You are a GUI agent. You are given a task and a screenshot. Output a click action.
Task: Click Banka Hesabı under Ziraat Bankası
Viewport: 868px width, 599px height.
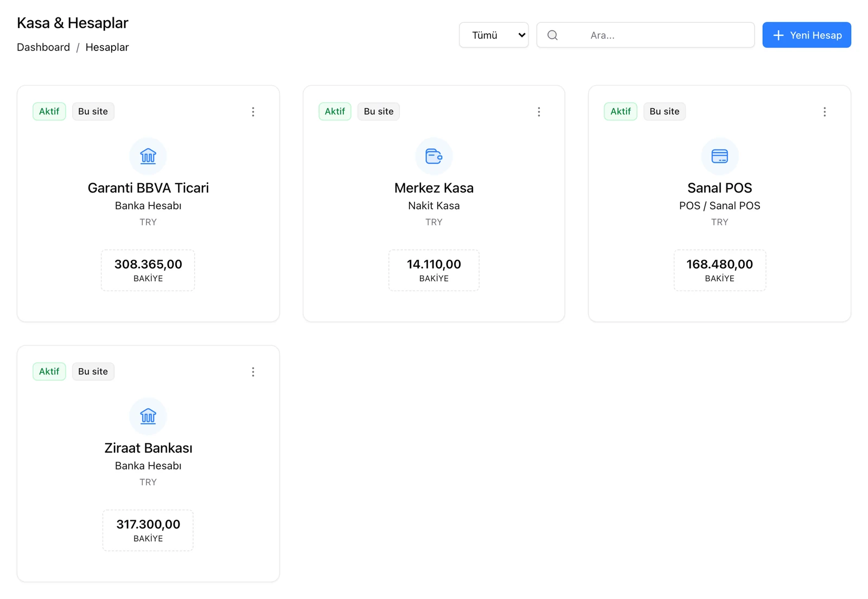[x=148, y=466]
